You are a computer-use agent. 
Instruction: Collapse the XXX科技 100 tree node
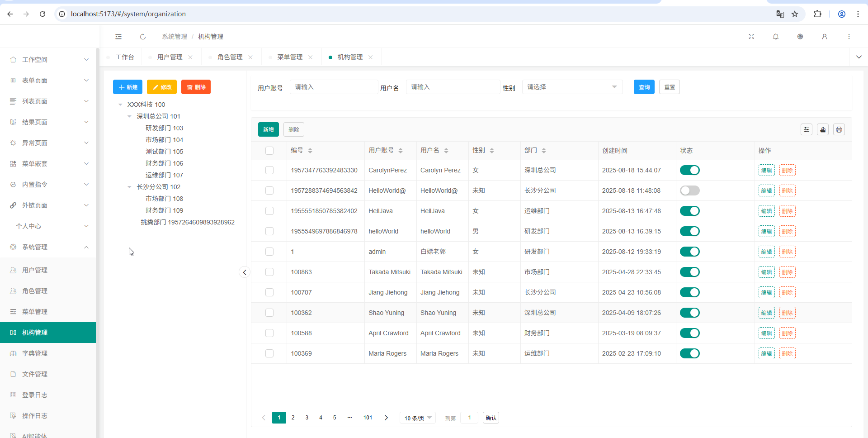point(120,105)
